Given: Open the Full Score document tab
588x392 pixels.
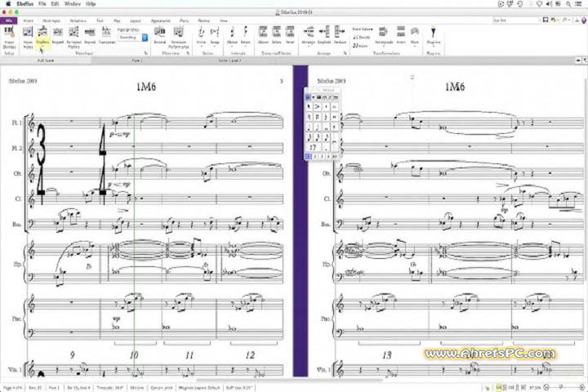Looking at the screenshot, I should click(x=46, y=60).
